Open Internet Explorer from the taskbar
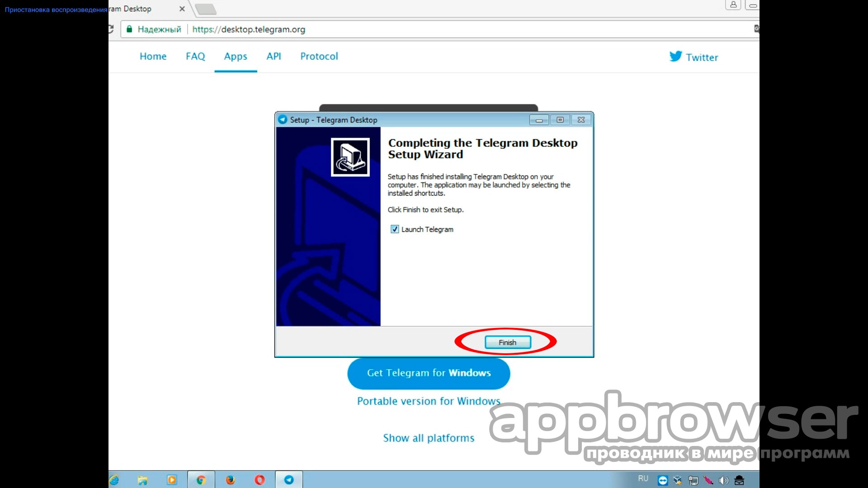This screenshot has width=868, height=488. [x=114, y=480]
